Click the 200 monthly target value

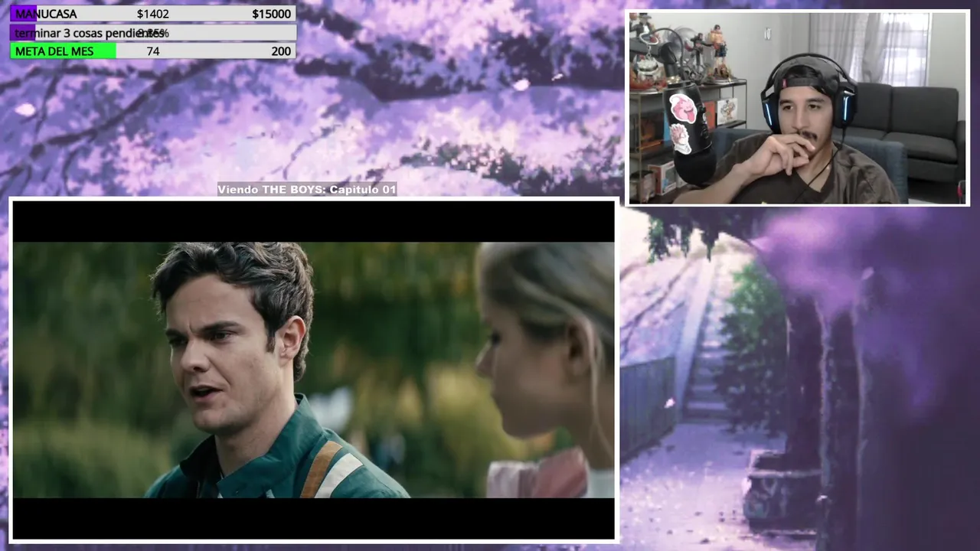click(x=281, y=51)
